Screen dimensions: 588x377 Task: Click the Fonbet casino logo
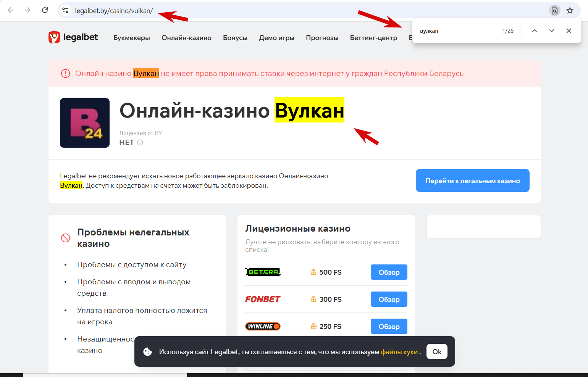tap(263, 299)
